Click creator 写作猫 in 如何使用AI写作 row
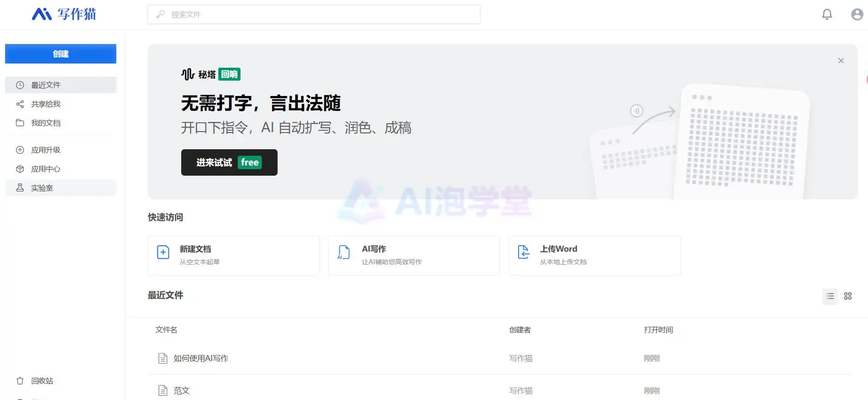 pos(520,358)
